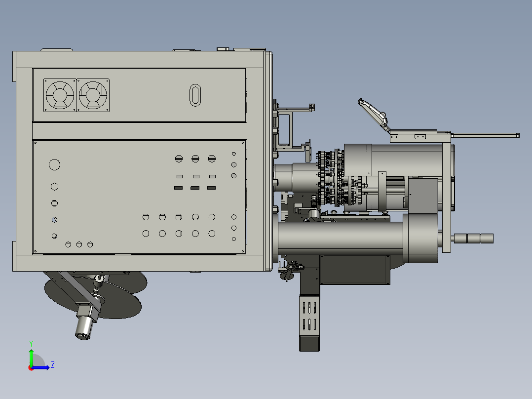Select the oval handle on the upper cabinet panel
This screenshot has width=532, height=399.
coord(195,95)
